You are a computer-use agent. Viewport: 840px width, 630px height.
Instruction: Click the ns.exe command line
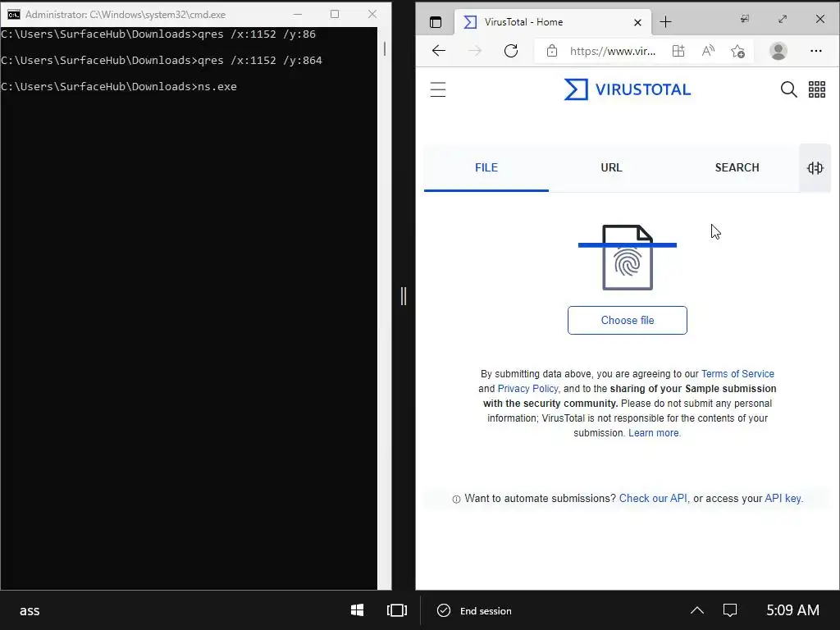point(119,86)
